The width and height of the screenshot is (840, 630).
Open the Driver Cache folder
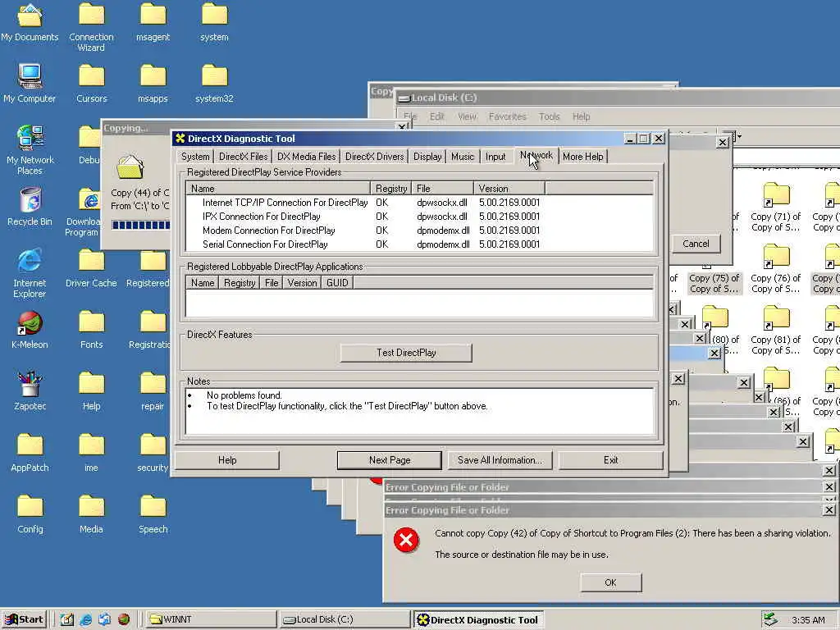[91, 268]
